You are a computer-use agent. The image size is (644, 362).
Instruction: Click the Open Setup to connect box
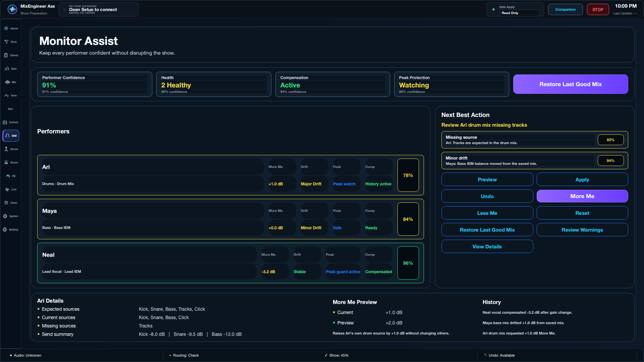click(x=99, y=9)
